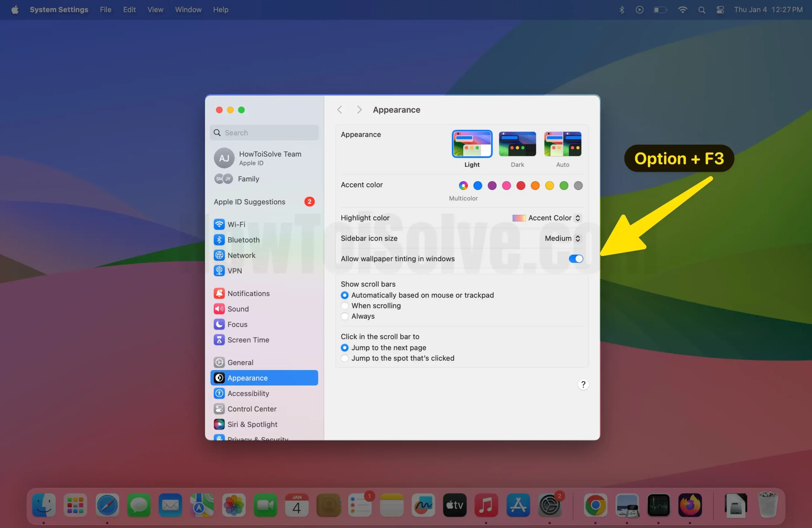This screenshot has height=528, width=812.
Task: Select the red accent color
Action: point(521,186)
